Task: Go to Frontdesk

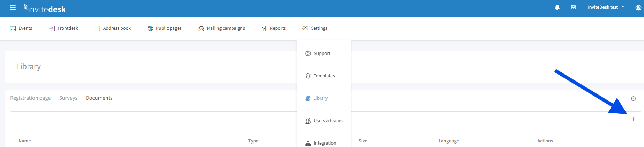Action: [63, 28]
